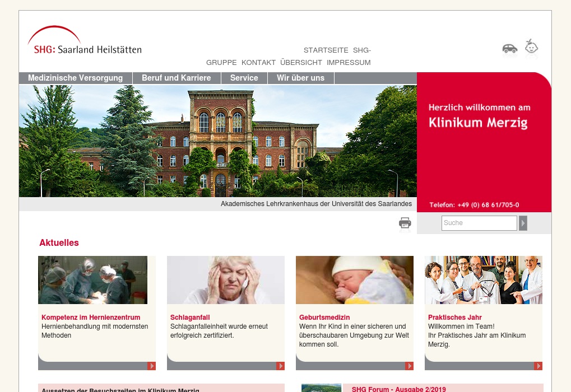Click red arrow under Schlaganfall card
Screen dimensions: 571x392
280,366
